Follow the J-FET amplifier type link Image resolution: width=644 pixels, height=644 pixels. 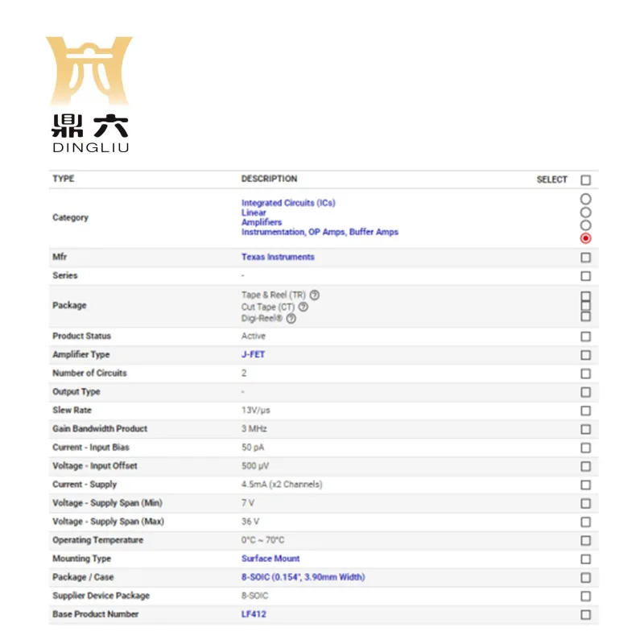pos(253,354)
